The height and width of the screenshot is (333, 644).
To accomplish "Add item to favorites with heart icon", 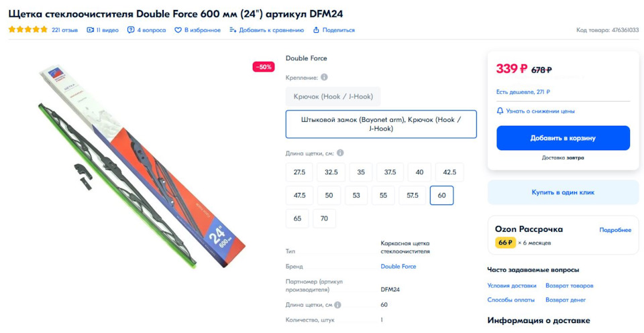I will pyautogui.click(x=178, y=30).
